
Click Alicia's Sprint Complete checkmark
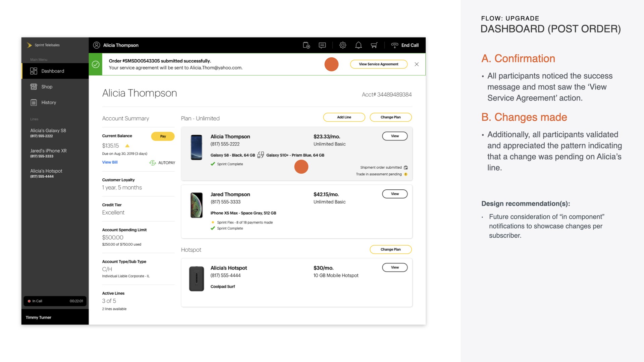pyautogui.click(x=213, y=164)
